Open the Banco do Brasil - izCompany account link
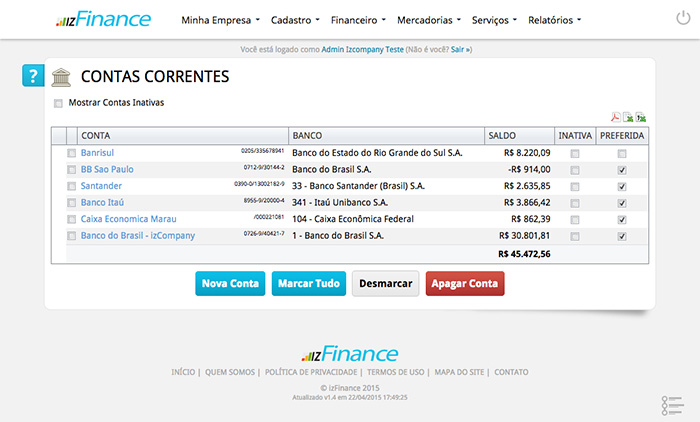Screen dimensions: 700x422 [138, 236]
